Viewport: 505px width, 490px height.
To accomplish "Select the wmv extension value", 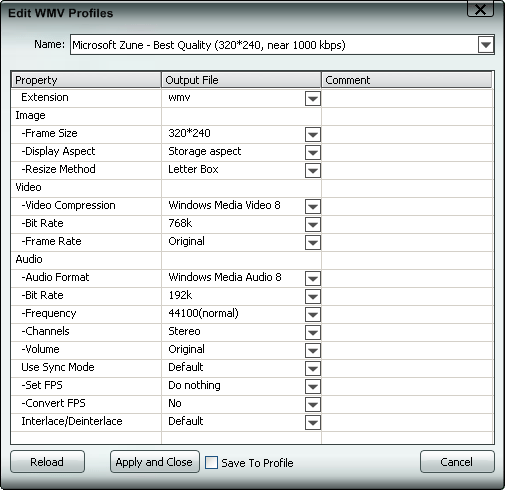I will pyautogui.click(x=179, y=97).
